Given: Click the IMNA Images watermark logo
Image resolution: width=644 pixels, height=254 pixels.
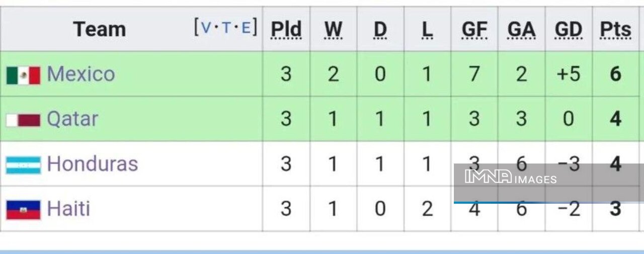Looking at the screenshot, I should (511, 177).
